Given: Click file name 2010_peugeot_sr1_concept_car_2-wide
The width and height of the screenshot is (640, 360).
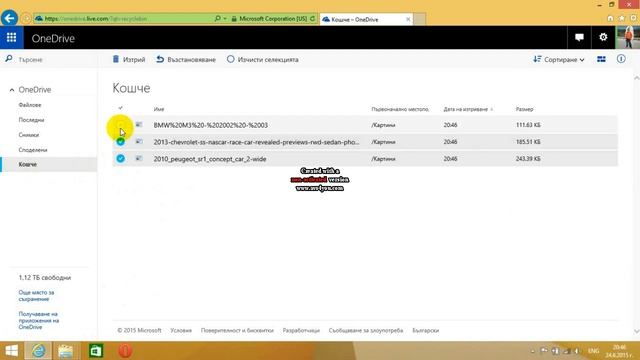Looking at the screenshot, I should pyautogui.click(x=210, y=159).
